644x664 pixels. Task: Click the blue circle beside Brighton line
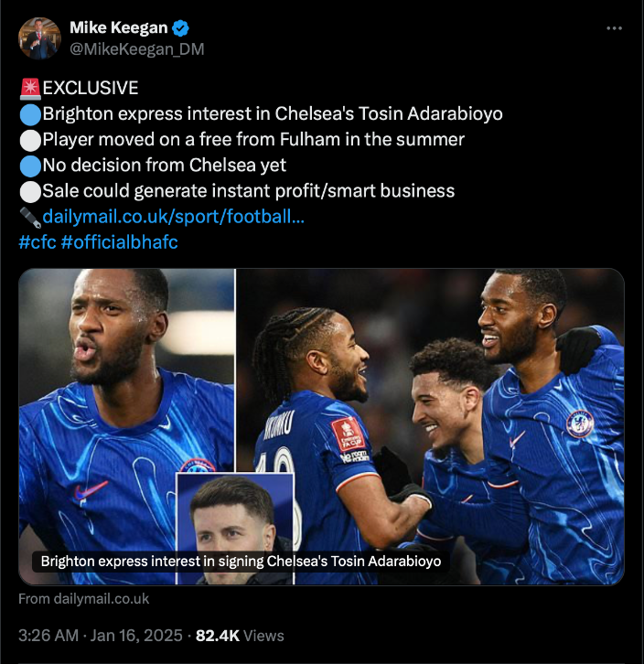pos(30,114)
